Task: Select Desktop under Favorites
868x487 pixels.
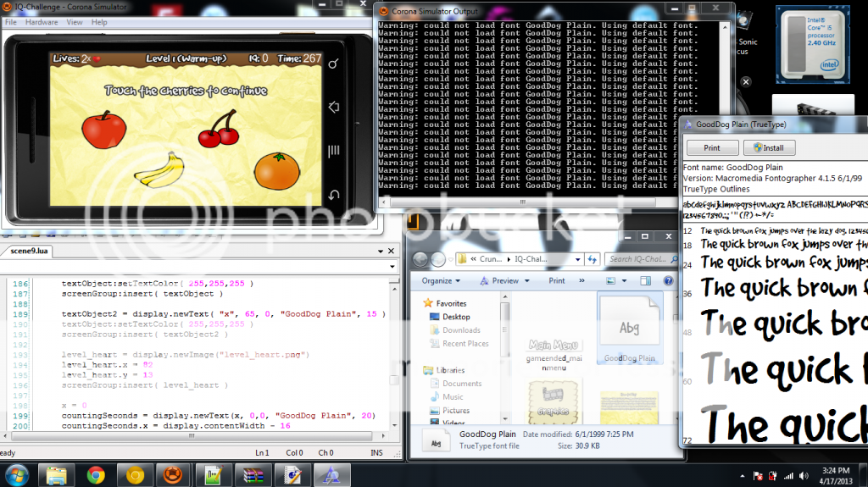Action: point(456,317)
